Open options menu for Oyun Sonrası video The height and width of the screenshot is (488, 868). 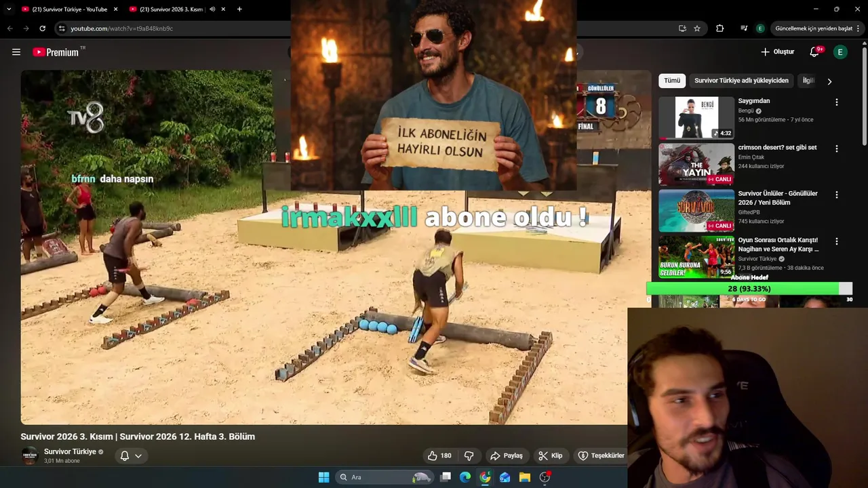[836, 241]
